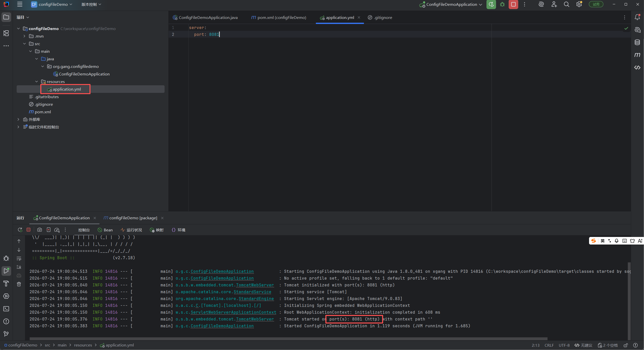Open Structure tool window in left sidebar

6,33
